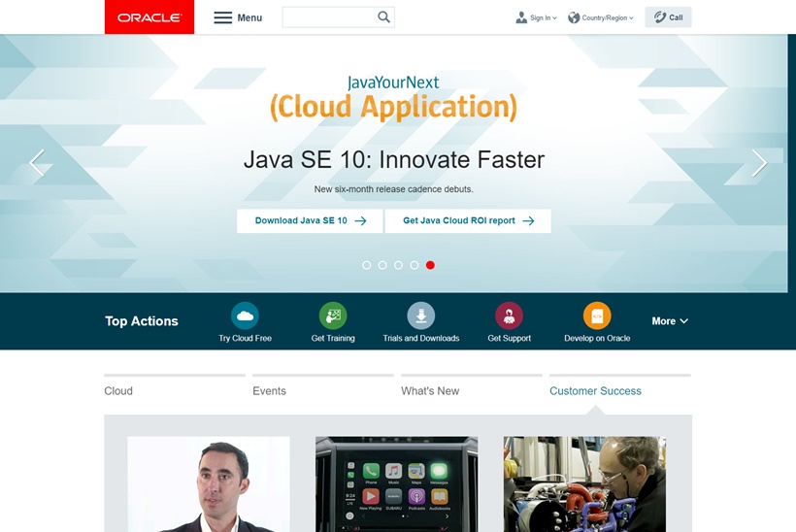Viewport: 796px width, 532px height.
Task: Click the search magnifier icon
Action: tap(383, 17)
